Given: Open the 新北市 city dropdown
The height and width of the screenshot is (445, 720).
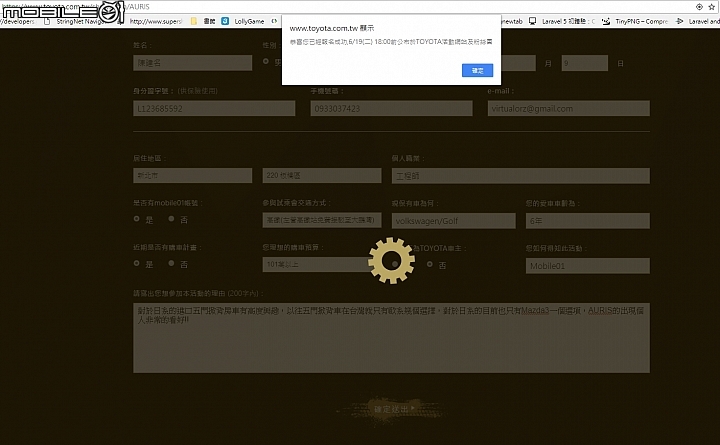Looking at the screenshot, I should point(192,175).
